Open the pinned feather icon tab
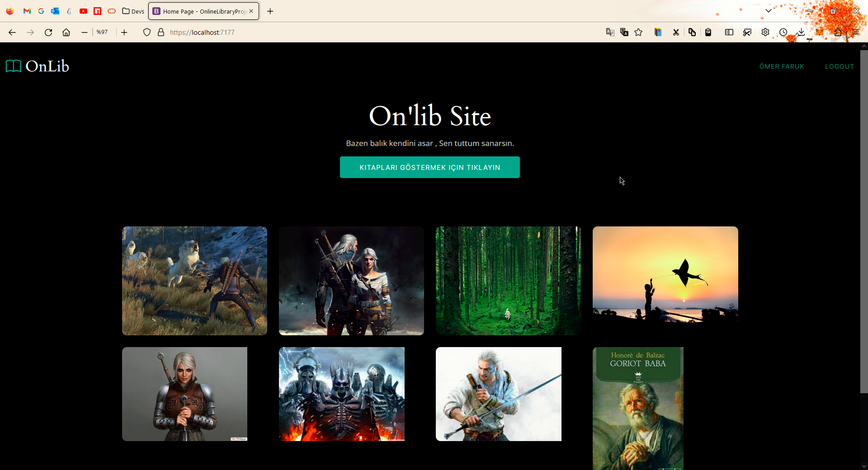This screenshot has width=868, height=470. [69, 11]
